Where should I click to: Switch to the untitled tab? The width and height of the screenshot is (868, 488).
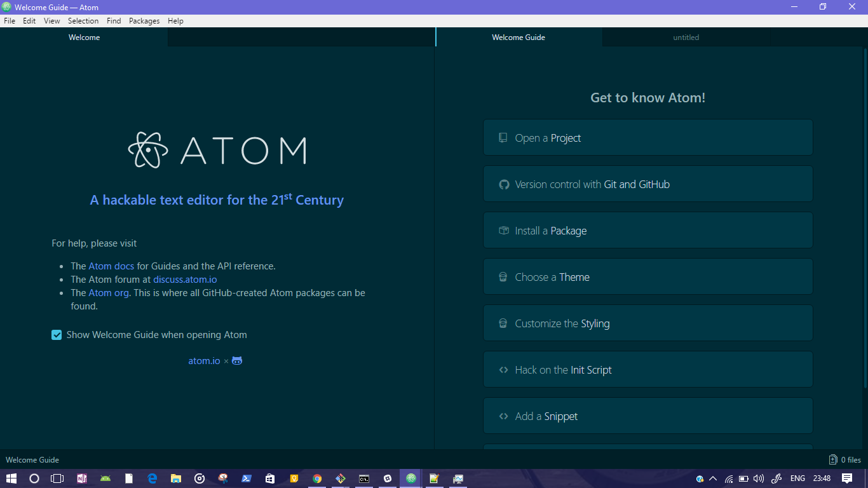pyautogui.click(x=686, y=37)
